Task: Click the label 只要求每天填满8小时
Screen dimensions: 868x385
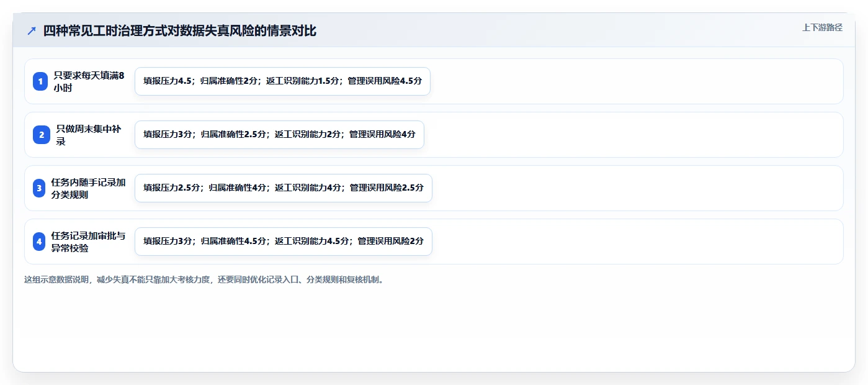Action: click(89, 81)
